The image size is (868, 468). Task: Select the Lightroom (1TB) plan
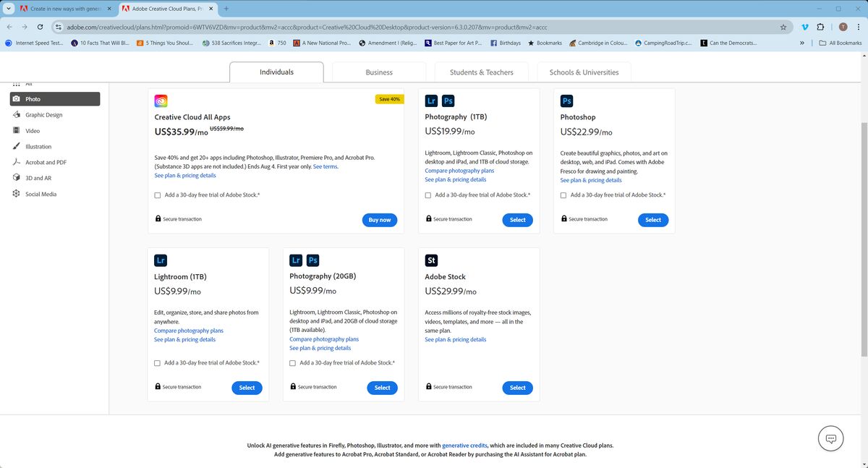247,388
